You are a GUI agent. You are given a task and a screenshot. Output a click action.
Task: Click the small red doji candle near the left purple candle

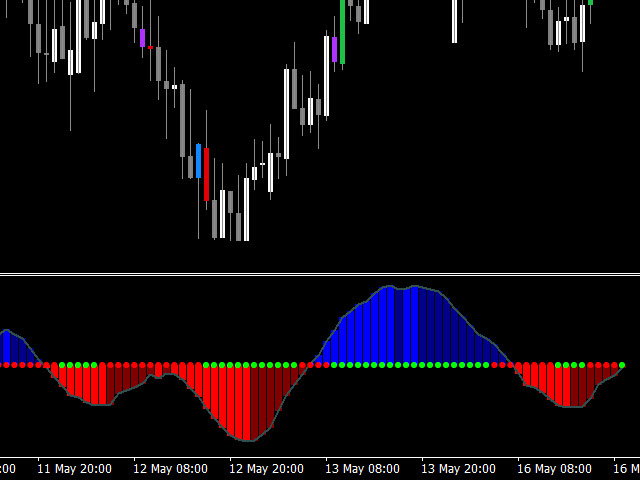[151, 48]
